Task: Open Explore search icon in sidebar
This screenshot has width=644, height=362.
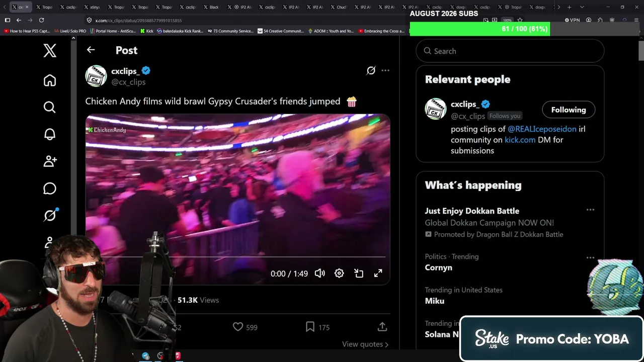Action: (x=50, y=107)
